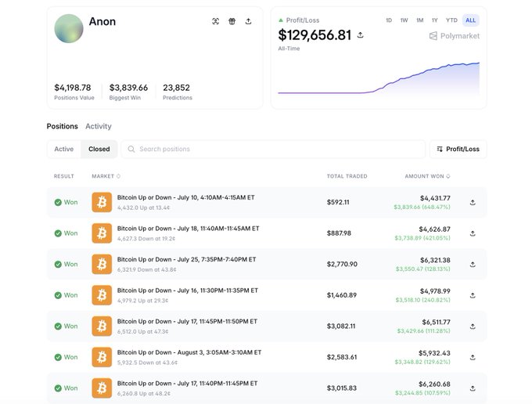The height and width of the screenshot is (404, 532).
Task: Share the July 25 7:35PM position
Action: 473,265
